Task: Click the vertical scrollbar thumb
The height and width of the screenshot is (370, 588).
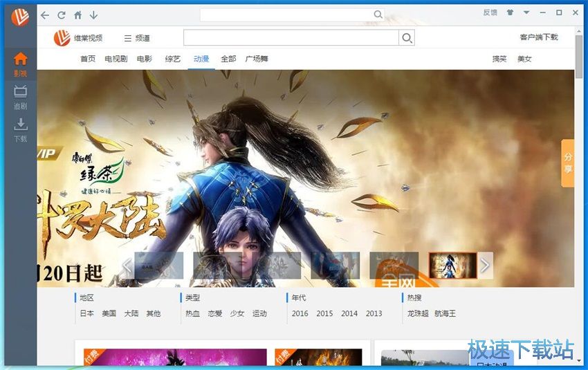Action: tap(578, 56)
